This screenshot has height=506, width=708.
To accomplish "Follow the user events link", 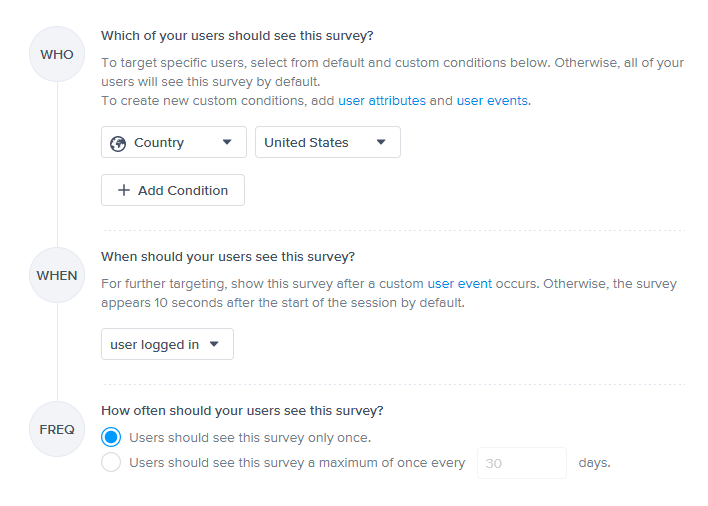I will [x=492, y=101].
